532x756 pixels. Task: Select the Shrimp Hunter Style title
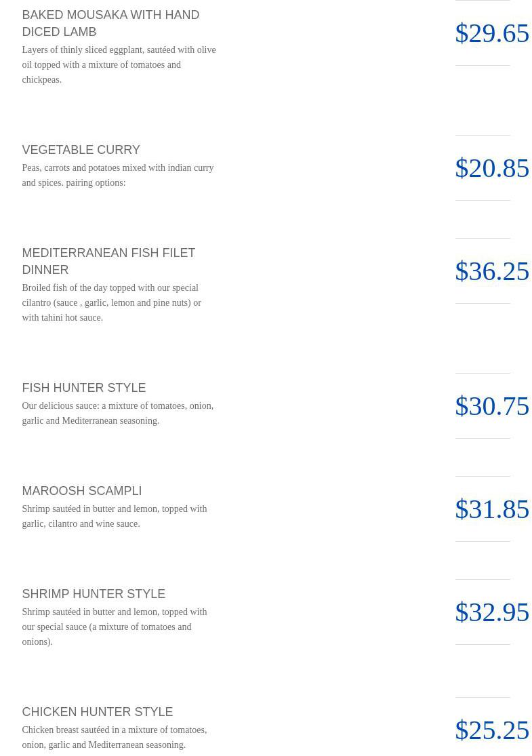click(x=94, y=594)
